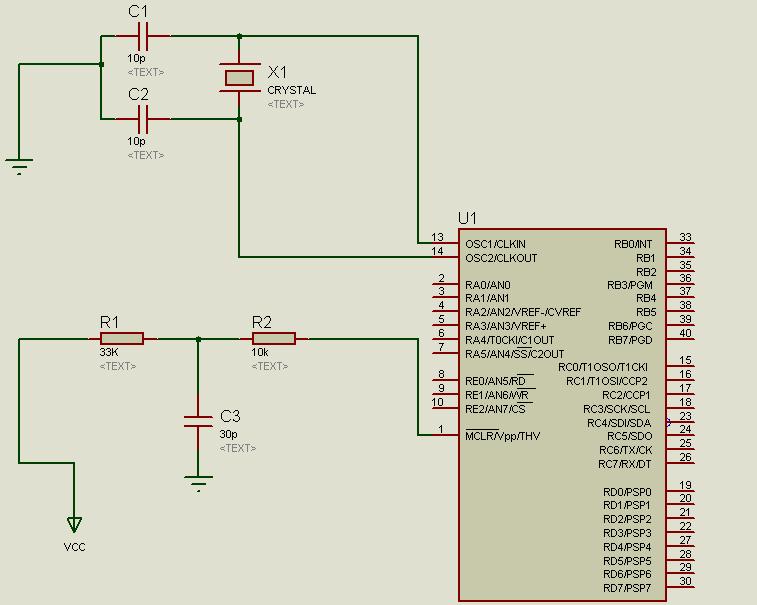This screenshot has width=757, height=605.
Task: Click the OSC2/CLKOUT pin label
Action: [501, 258]
